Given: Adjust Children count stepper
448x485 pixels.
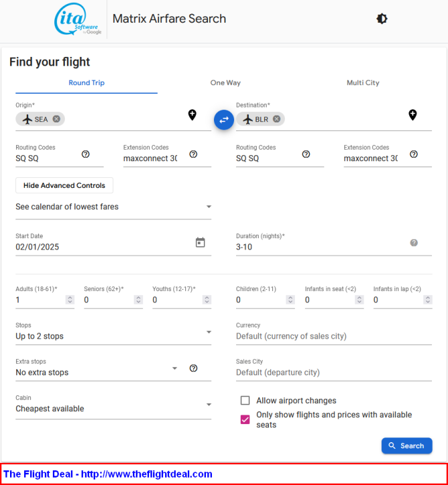Looking at the screenshot, I should click(290, 300).
